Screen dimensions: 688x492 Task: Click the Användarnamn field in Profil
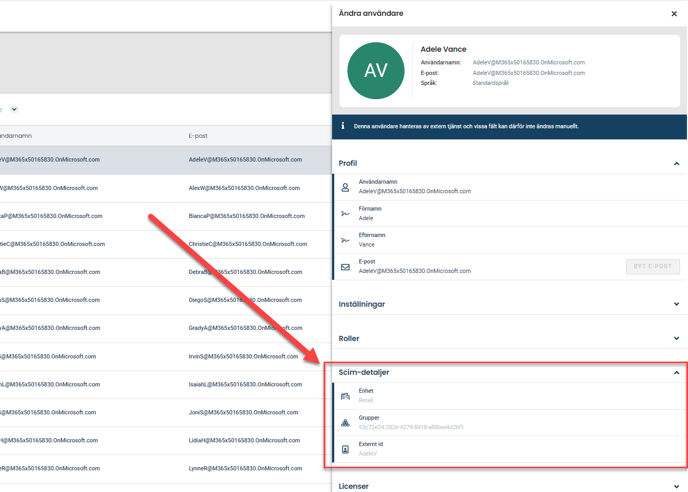coord(510,187)
